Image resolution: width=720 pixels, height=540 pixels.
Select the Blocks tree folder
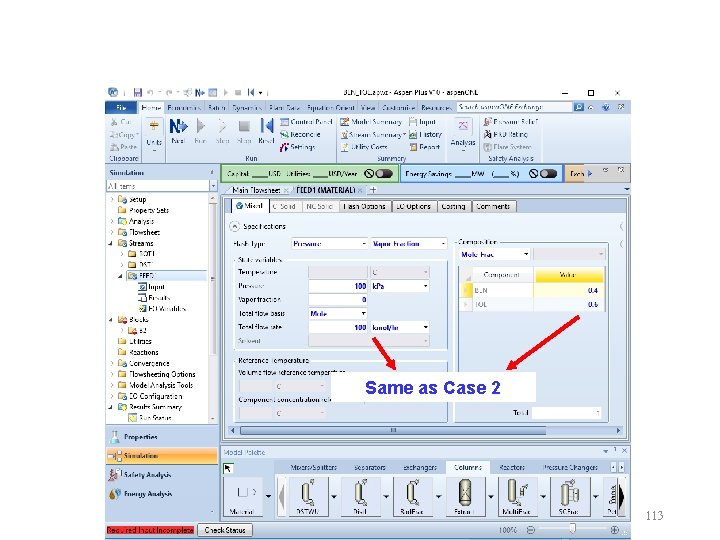[133, 320]
